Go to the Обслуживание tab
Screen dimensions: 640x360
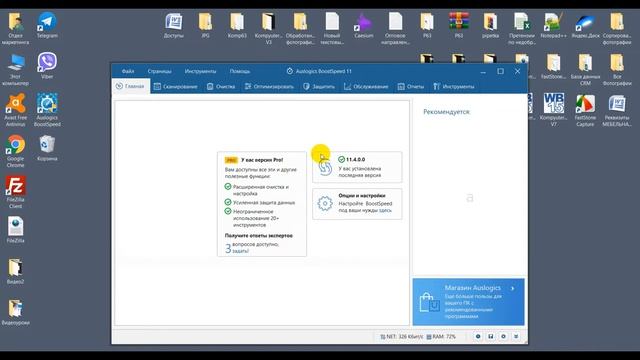pyautogui.click(x=366, y=87)
